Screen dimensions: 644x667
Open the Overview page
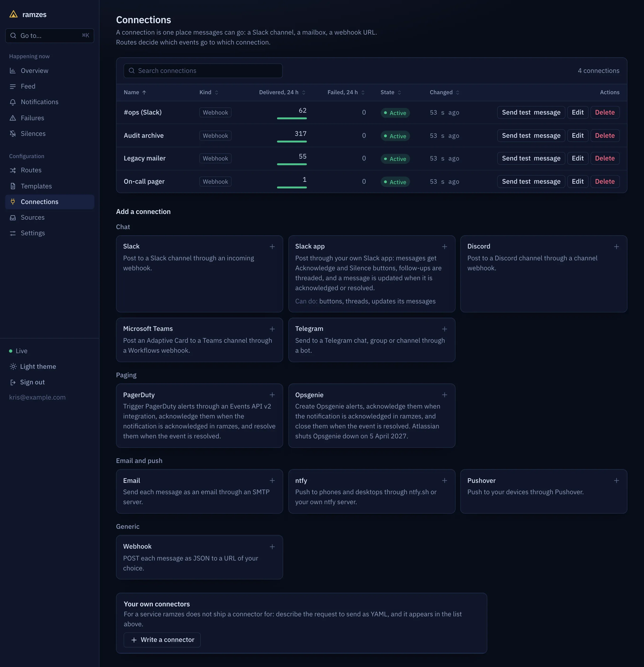50,71
